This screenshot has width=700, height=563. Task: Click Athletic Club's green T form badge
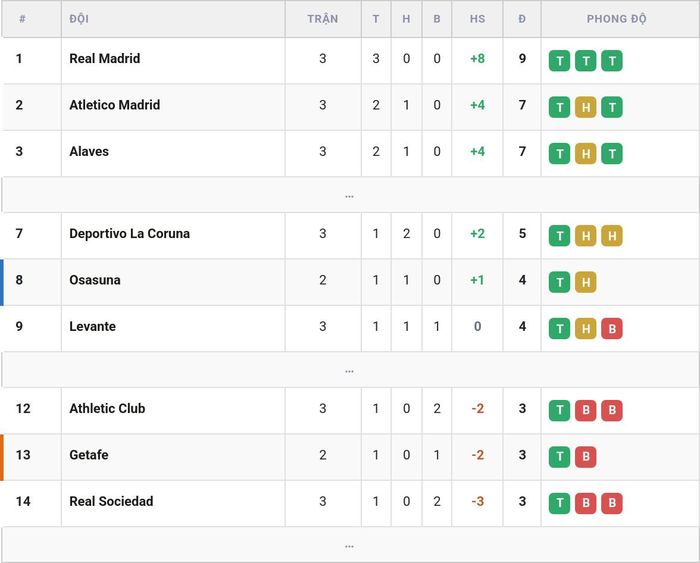[x=559, y=410]
